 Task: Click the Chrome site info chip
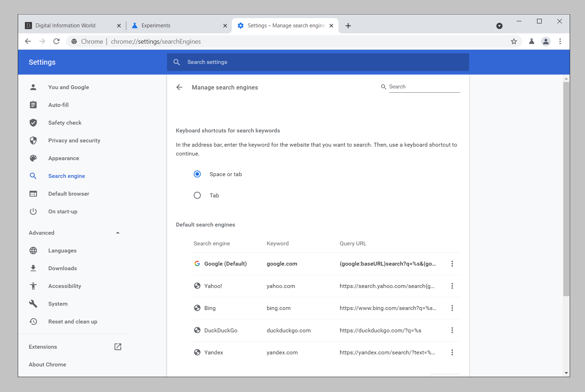click(x=87, y=42)
